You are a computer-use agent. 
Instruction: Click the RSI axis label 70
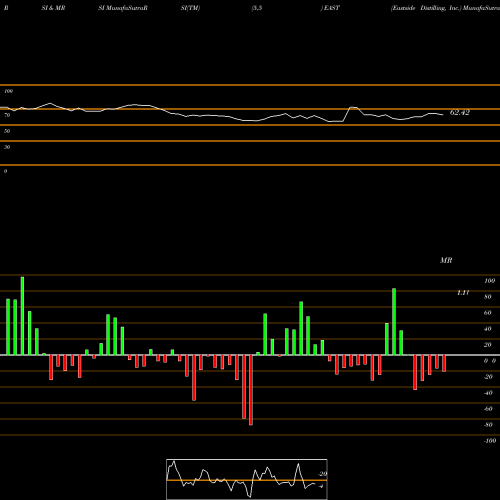(7, 115)
